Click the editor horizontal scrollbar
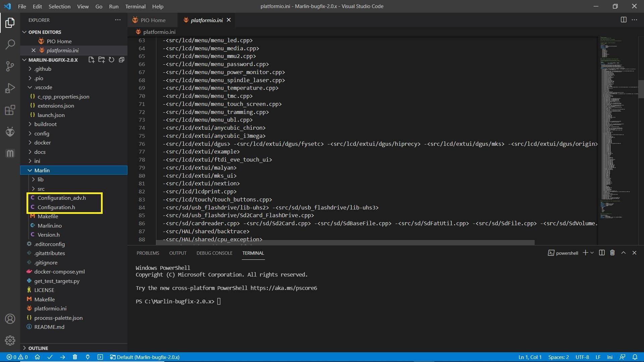The height and width of the screenshot is (362, 644). (345, 242)
